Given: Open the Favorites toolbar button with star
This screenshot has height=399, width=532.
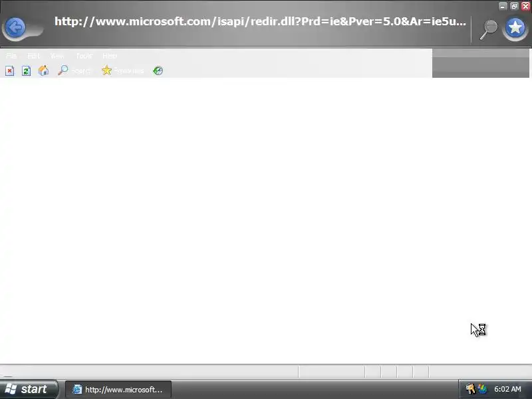Looking at the screenshot, I should click(122, 70).
